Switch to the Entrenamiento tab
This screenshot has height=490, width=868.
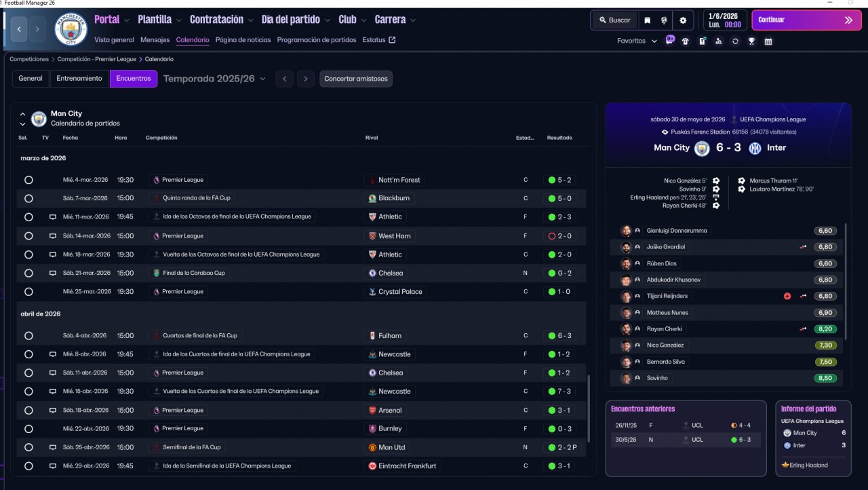(x=79, y=79)
